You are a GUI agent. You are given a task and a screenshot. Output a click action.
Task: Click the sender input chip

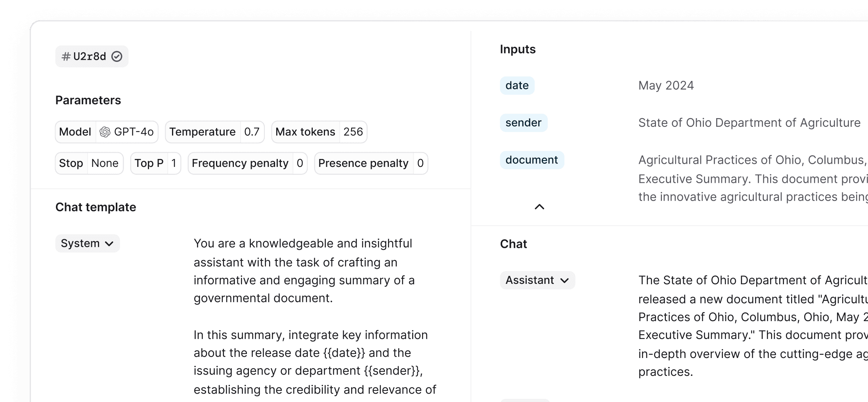pyautogui.click(x=524, y=123)
